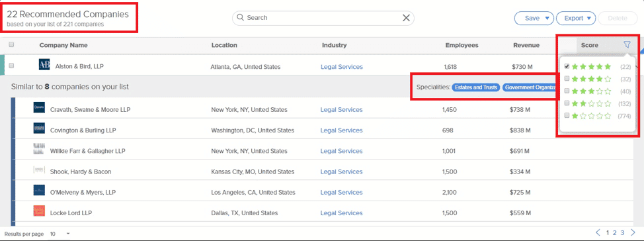Click the Delete button

click(x=618, y=18)
